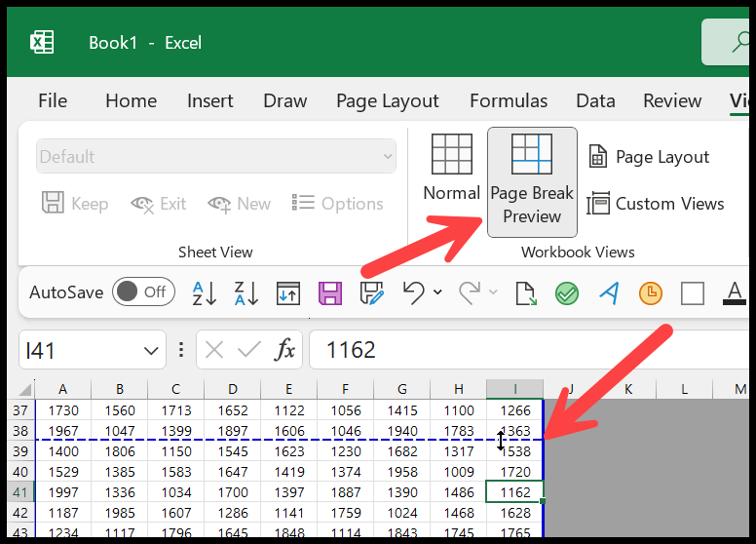Viewport: 756px width, 544px height.
Task: Click the blue arrow send icon
Action: (609, 292)
